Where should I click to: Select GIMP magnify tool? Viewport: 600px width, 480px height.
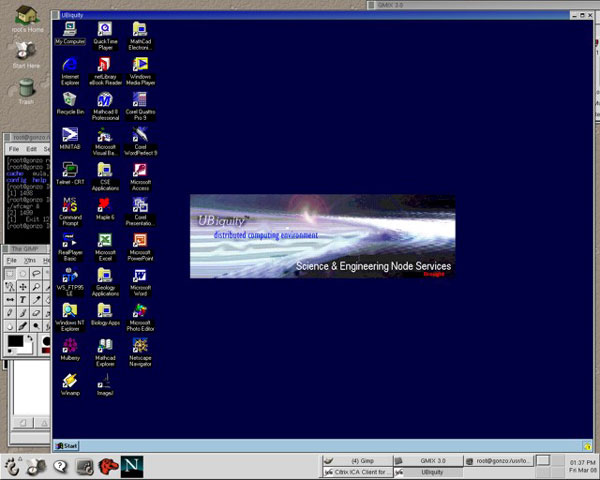36,287
